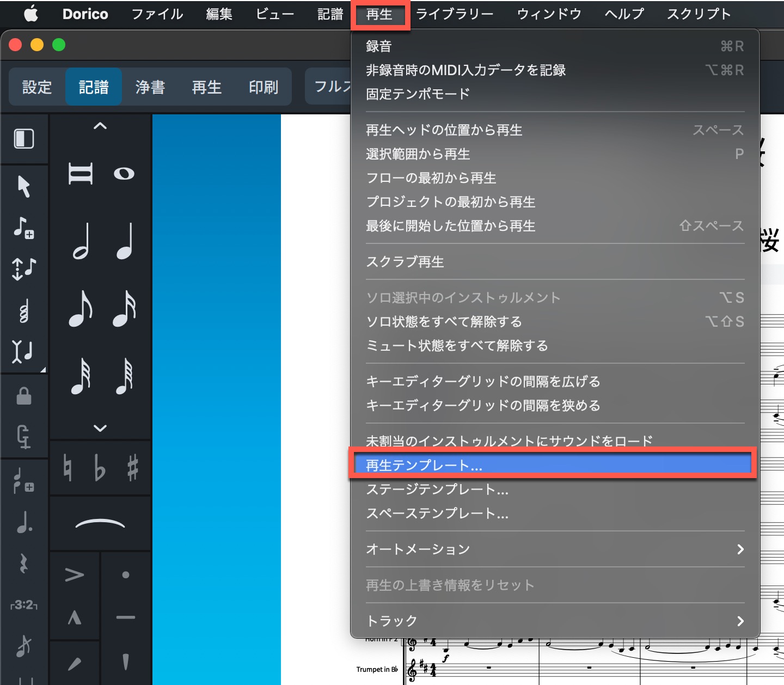Viewport: 784px width, 685px height.
Task: Apply marcato articulation
Action: 75,617
